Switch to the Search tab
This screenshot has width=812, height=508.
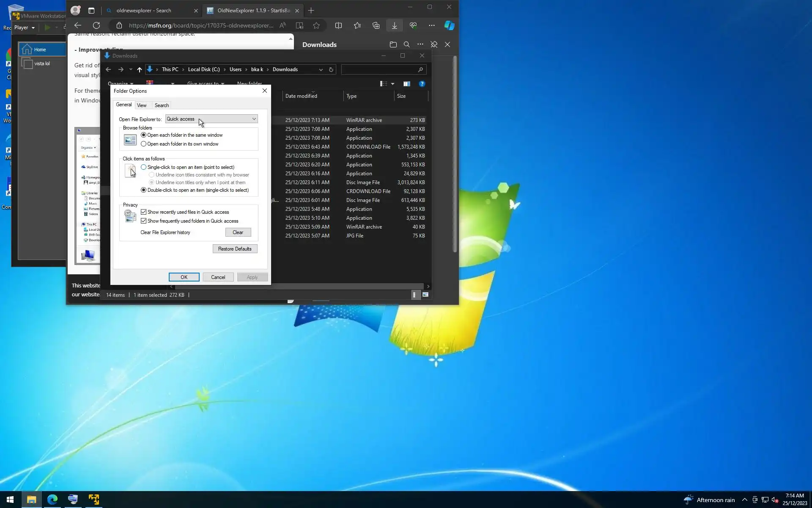(162, 105)
